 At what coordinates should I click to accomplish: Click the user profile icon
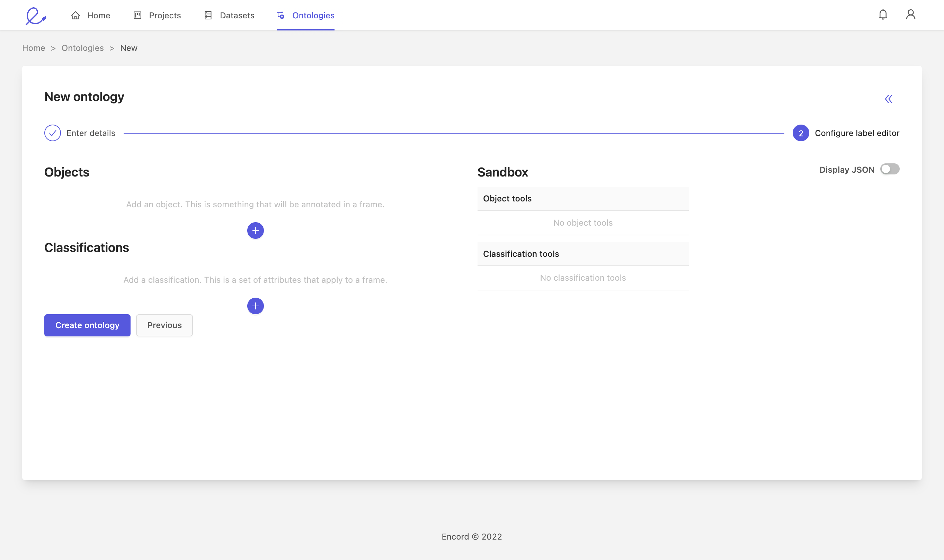911,15
